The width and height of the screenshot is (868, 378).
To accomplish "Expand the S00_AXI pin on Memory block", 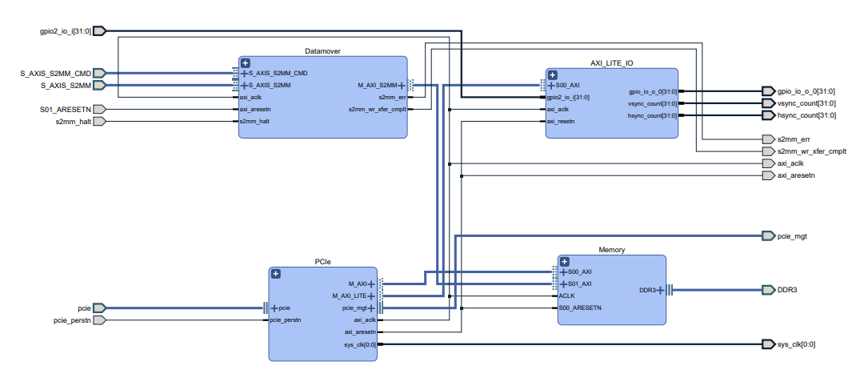I will coord(563,272).
